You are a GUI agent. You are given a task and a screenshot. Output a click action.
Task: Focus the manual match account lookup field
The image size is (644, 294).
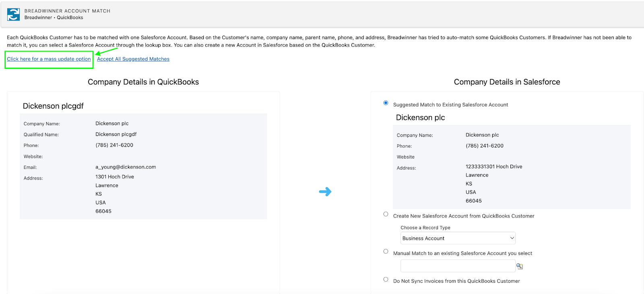458,266
